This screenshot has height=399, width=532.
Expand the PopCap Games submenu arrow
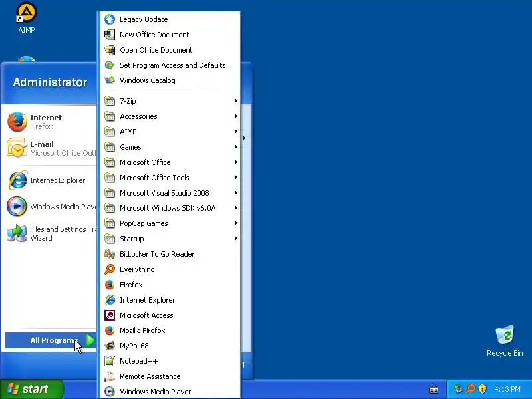click(236, 223)
